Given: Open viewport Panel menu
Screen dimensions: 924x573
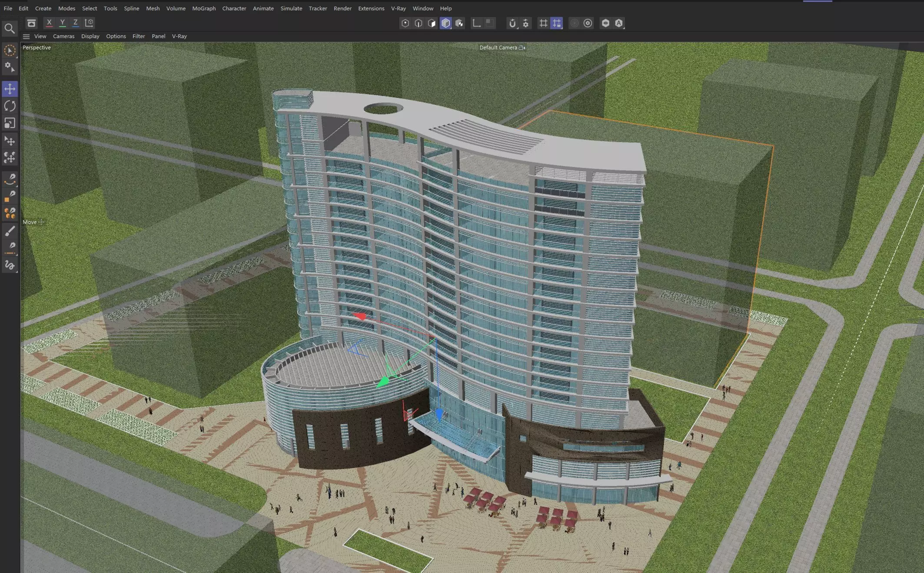Looking at the screenshot, I should click(158, 36).
